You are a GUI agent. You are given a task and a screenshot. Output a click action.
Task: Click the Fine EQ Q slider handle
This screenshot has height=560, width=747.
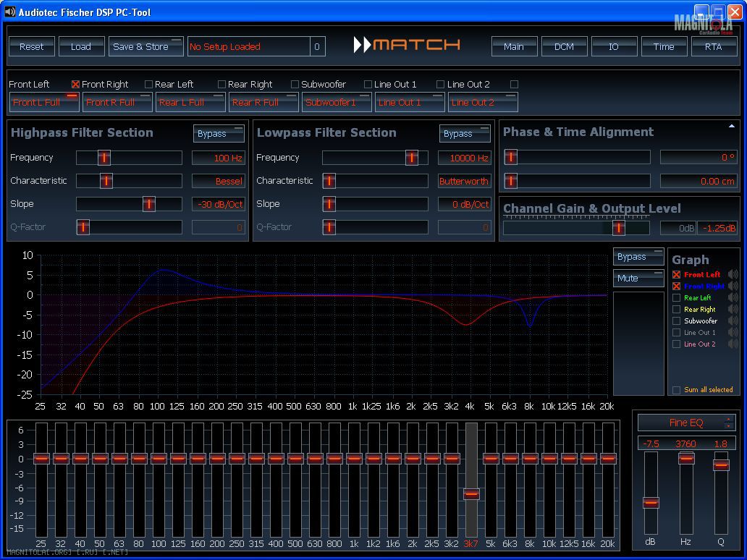[721, 464]
